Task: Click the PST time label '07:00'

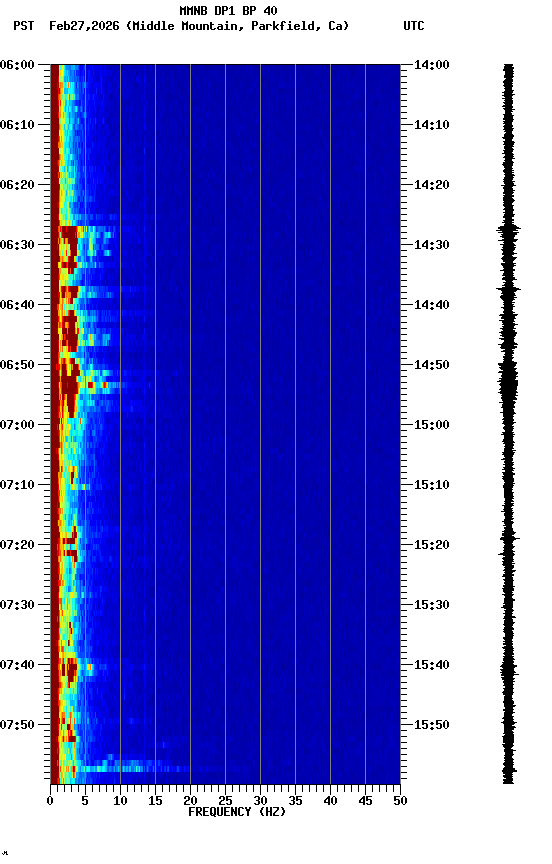Action: point(17,425)
